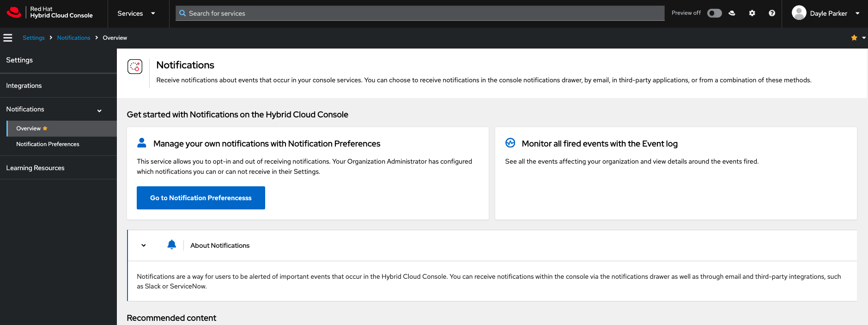Click the user avatar icon
868x325 pixels.
pyautogui.click(x=799, y=13)
